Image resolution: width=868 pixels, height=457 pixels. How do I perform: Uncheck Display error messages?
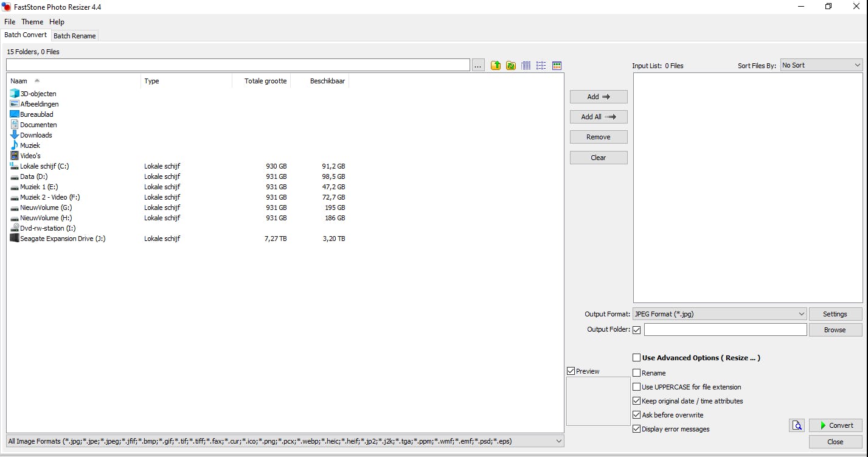tap(637, 429)
